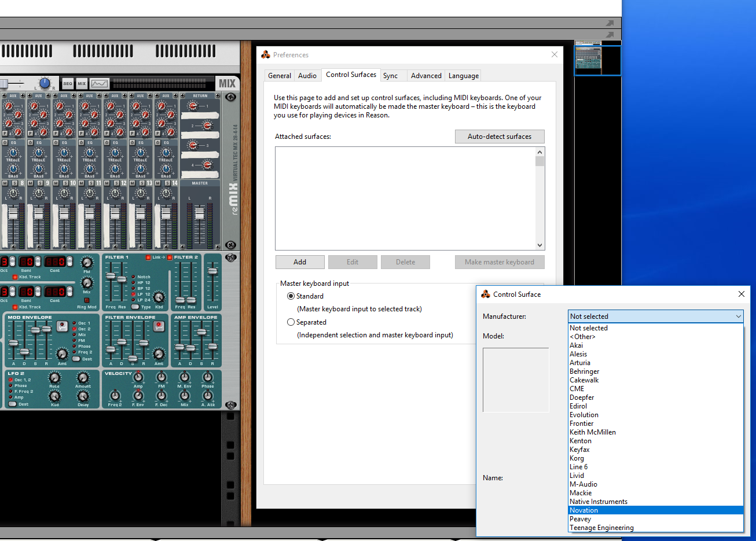Screen dimensions: 756x541
Task: Toggle Filter 1 Link button
Action: pyautogui.click(x=149, y=257)
